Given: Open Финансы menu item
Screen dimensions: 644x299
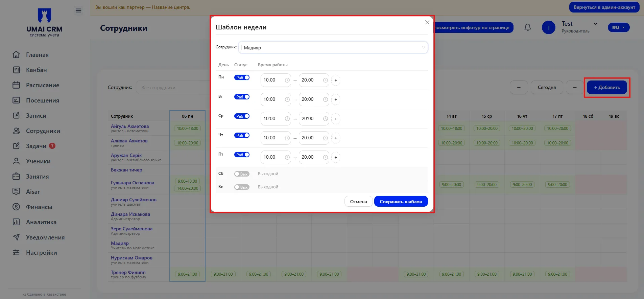Looking at the screenshot, I should pyautogui.click(x=39, y=207).
